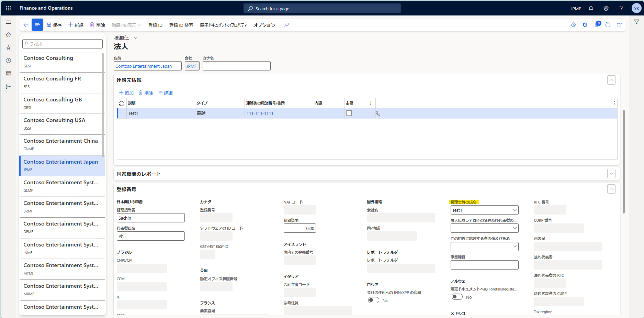Click the sort arrow in 主要 column
Image resolution: width=644 pixels, height=318 pixels.
tap(371, 103)
